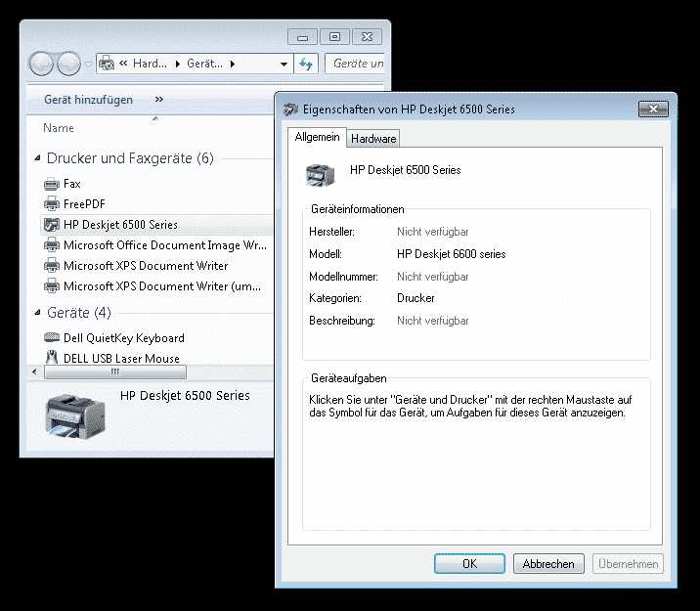700x611 pixels.
Task: Select the Allgemein tab
Action: pyautogui.click(x=317, y=137)
